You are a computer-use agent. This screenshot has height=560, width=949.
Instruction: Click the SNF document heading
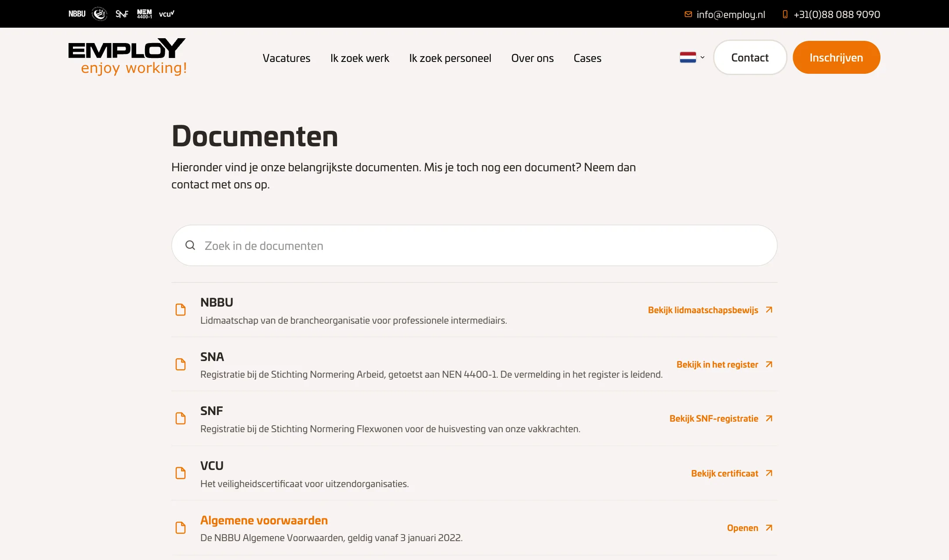212,411
